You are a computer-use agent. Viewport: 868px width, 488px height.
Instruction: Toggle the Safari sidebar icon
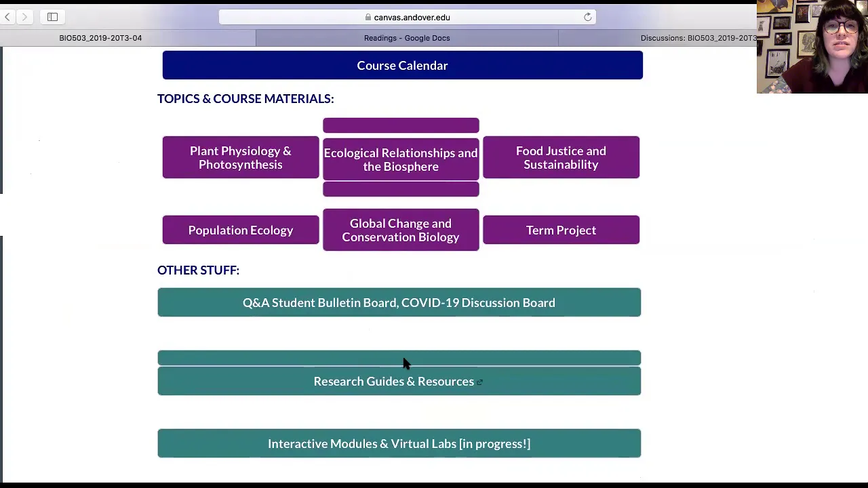click(x=52, y=17)
